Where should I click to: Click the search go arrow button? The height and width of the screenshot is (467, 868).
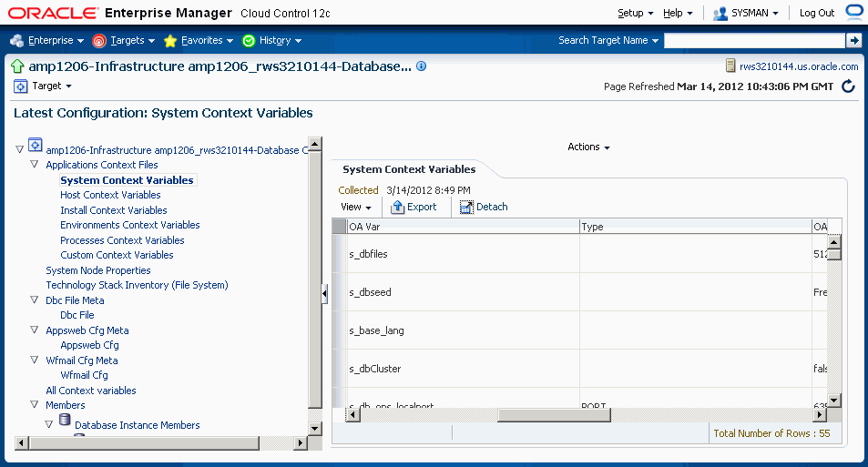coord(853,40)
